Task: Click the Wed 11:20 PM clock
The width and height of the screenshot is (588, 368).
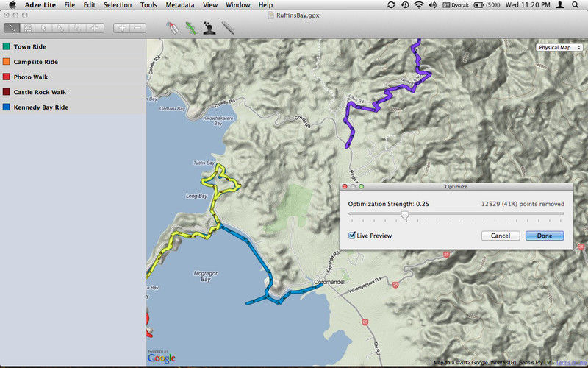Action: point(528,5)
